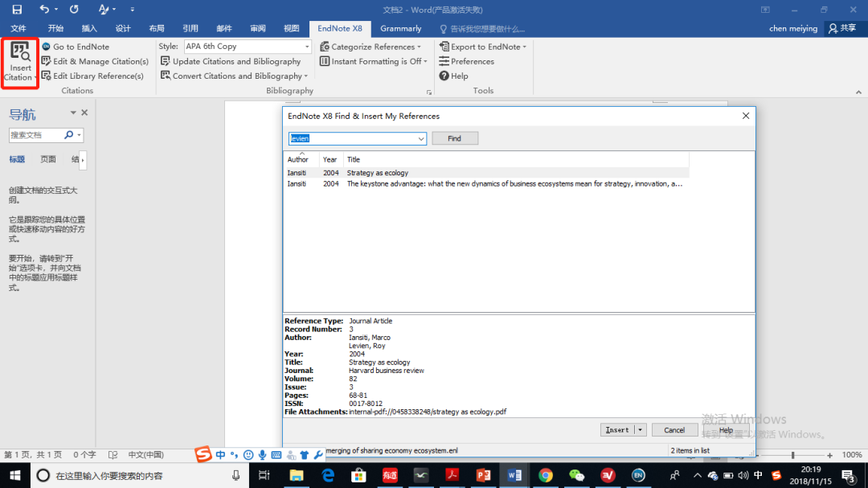Click the Tell Me search box
The image size is (868, 488).
[482, 29]
